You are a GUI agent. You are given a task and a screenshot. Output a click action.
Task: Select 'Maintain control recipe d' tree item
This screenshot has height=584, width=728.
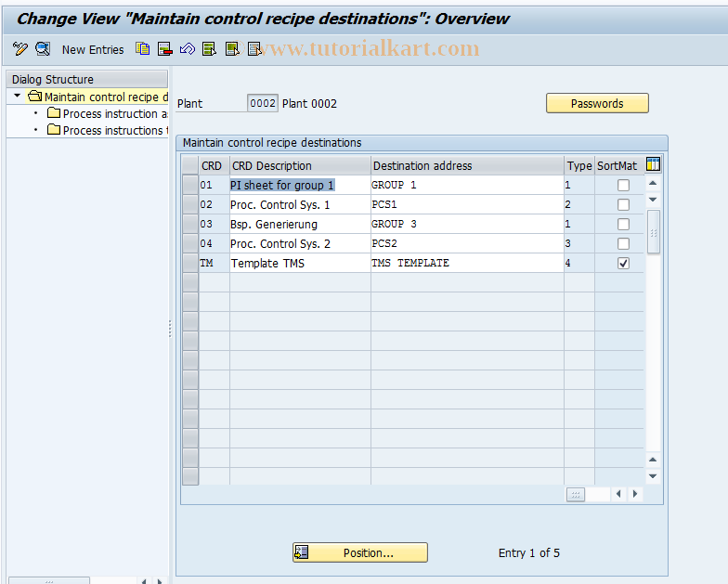click(x=106, y=97)
